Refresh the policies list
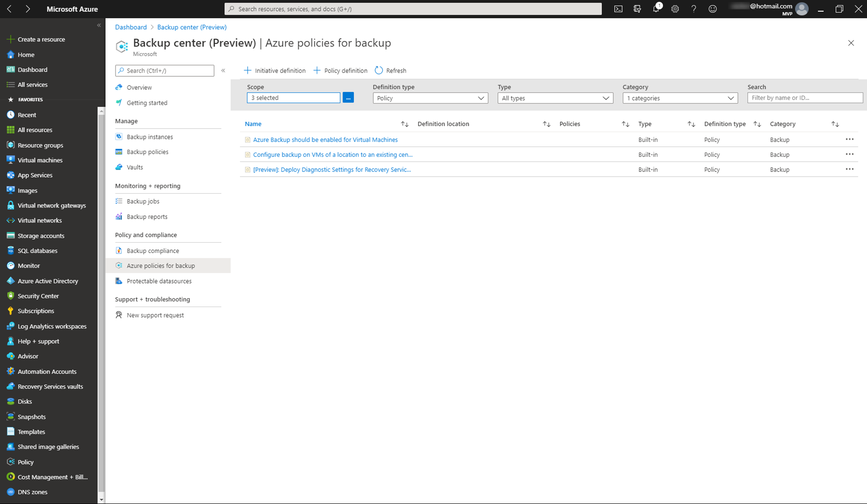867x504 pixels. pyautogui.click(x=390, y=71)
